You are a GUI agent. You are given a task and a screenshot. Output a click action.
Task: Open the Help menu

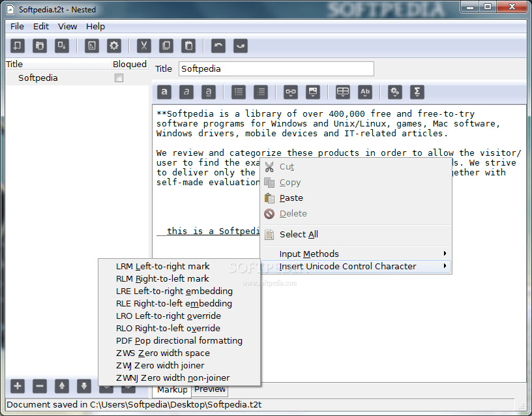tap(95, 27)
